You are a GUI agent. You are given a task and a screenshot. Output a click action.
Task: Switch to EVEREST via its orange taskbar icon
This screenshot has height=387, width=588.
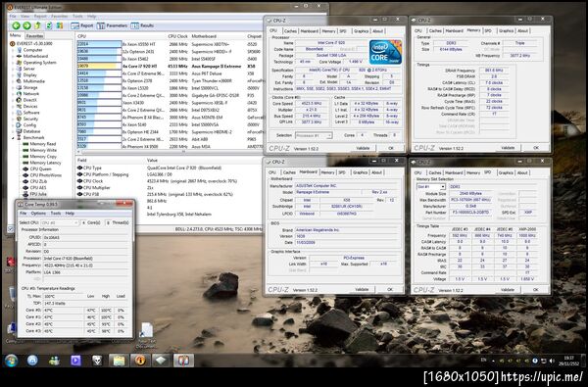(140, 361)
